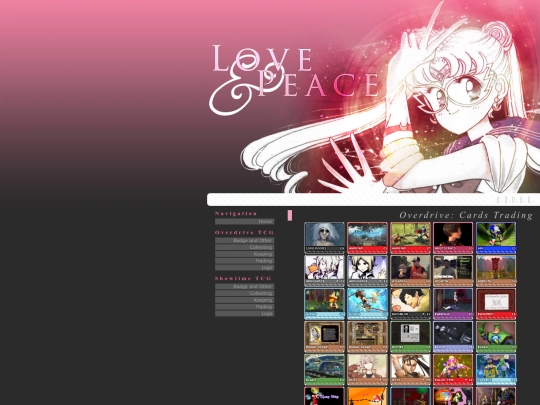Select the martial artist with headband card
The width and height of the screenshot is (540, 405).
click(410, 370)
